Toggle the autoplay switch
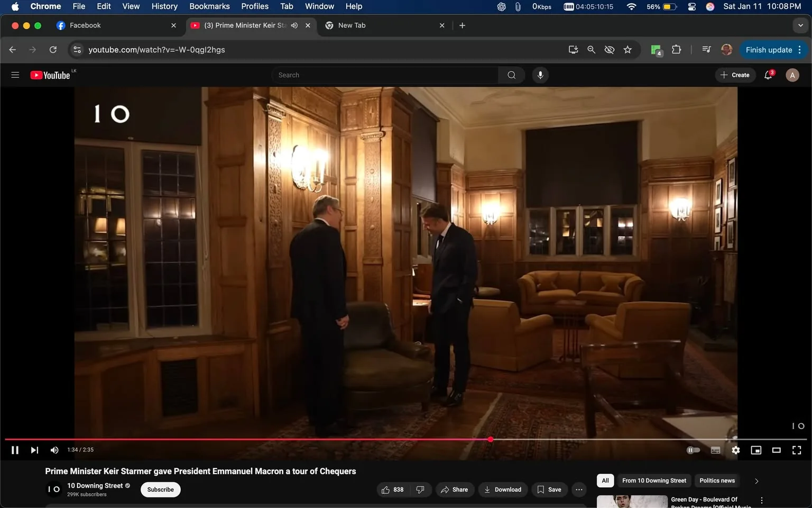 [x=693, y=450]
